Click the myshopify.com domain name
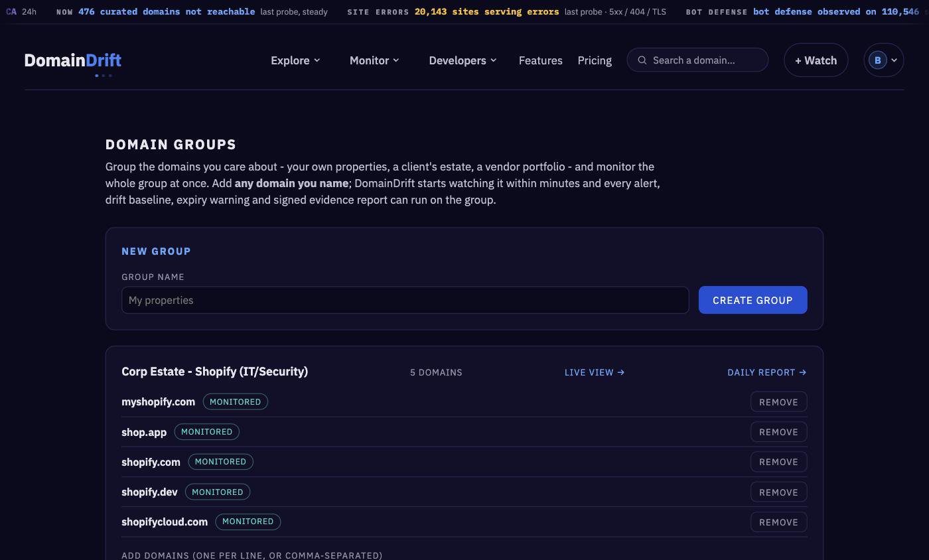Screen dimensions: 929x560 pos(158,402)
